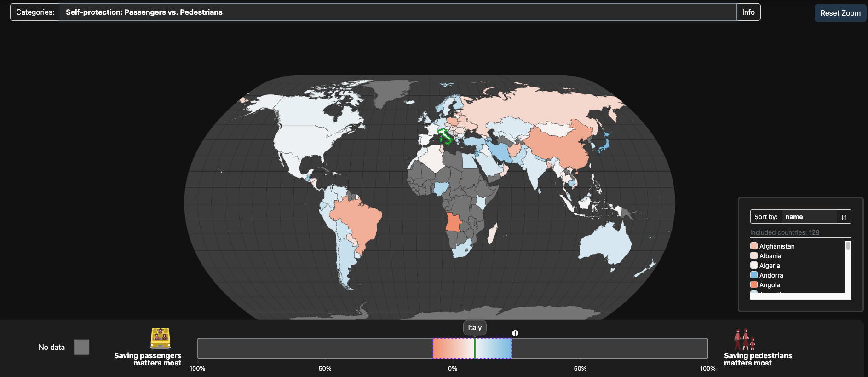Click the Included countries: 128 text
The height and width of the screenshot is (377, 868).
(x=785, y=232)
